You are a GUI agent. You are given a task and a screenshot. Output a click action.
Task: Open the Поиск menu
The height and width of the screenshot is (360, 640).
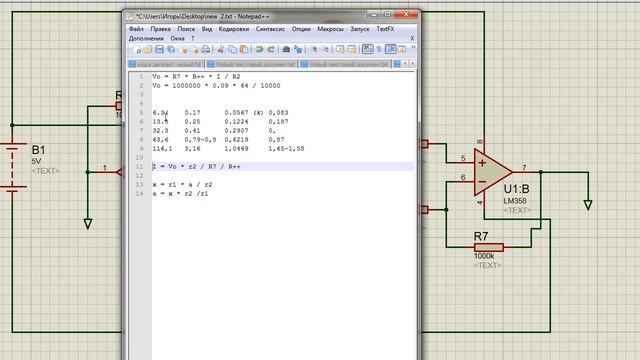(x=186, y=29)
